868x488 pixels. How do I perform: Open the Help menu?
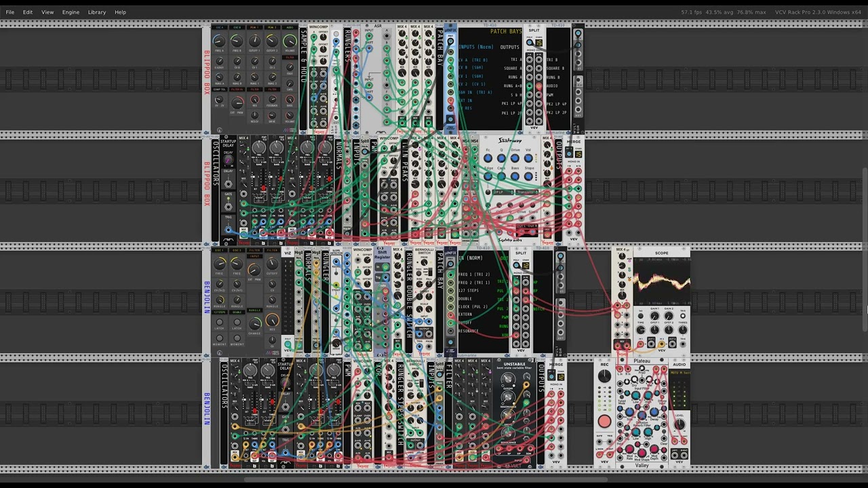120,12
